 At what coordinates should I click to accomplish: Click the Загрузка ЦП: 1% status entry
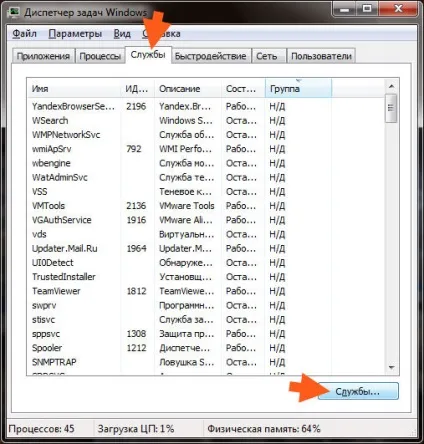(136, 429)
